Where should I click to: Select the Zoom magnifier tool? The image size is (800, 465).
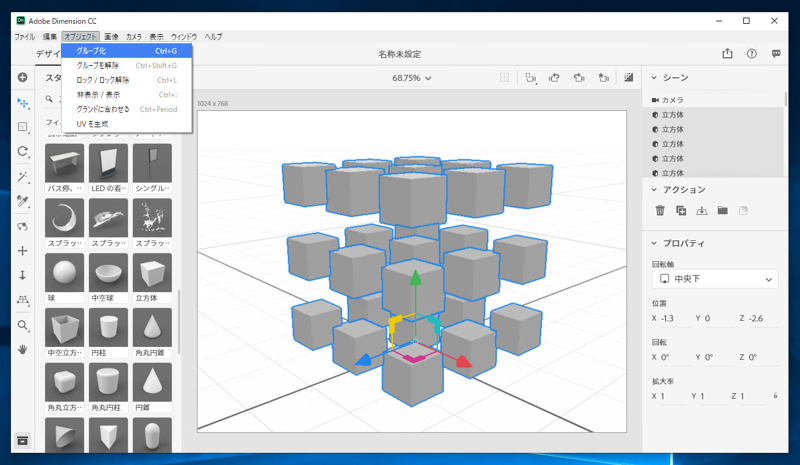(22, 325)
